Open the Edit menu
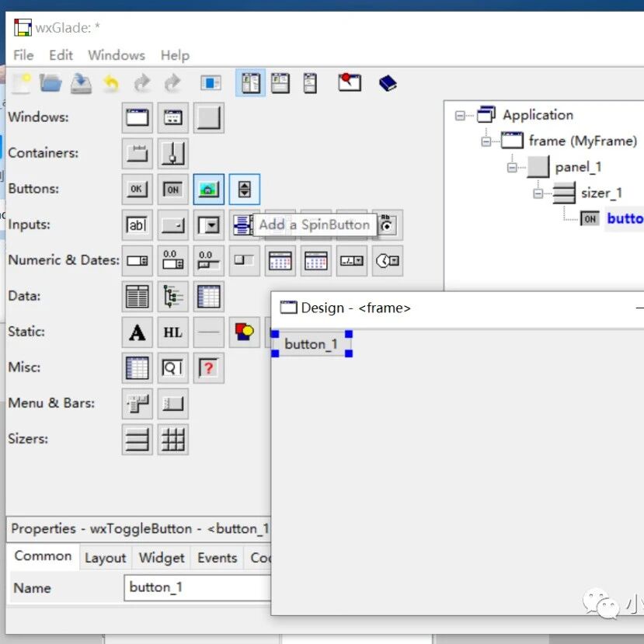 [61, 55]
